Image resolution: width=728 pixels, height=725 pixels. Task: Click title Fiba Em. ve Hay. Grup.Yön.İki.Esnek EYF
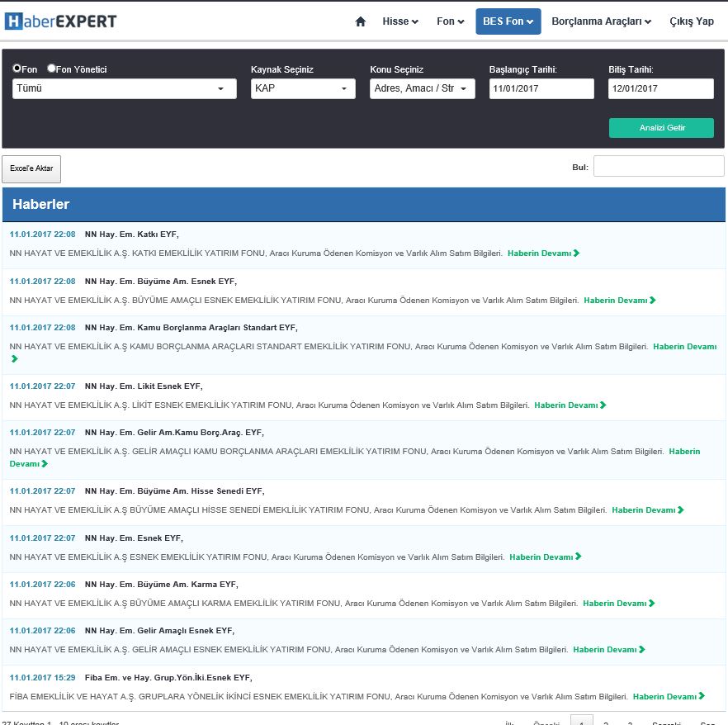click(168, 678)
